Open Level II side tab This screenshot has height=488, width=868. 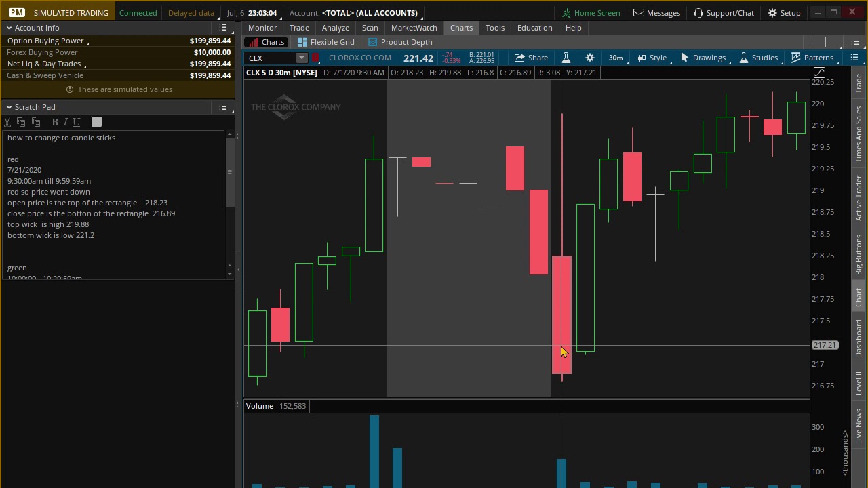tap(859, 383)
